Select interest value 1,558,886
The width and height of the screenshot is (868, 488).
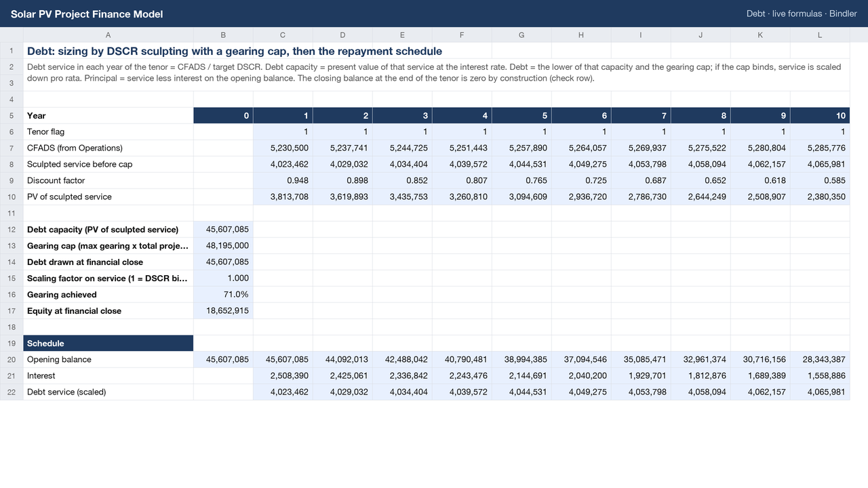820,375
